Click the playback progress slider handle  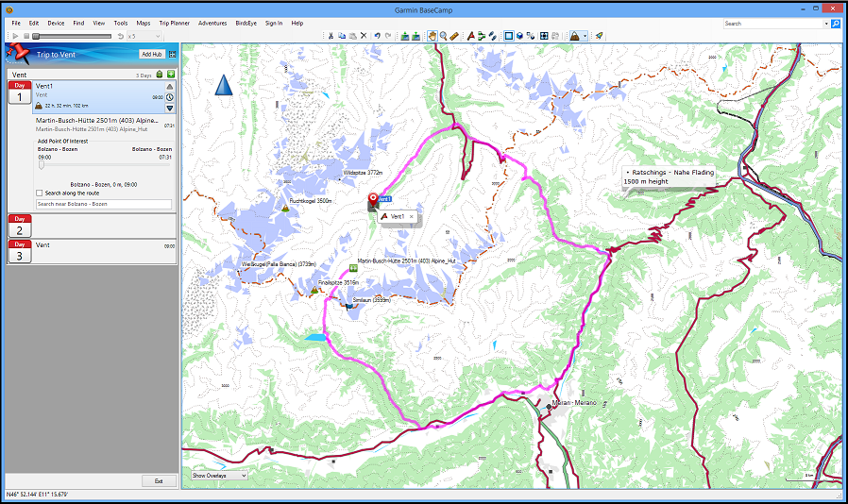click(36, 36)
